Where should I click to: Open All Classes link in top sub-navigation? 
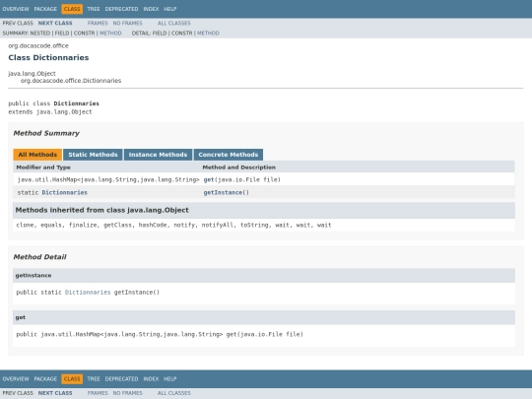pos(174,23)
